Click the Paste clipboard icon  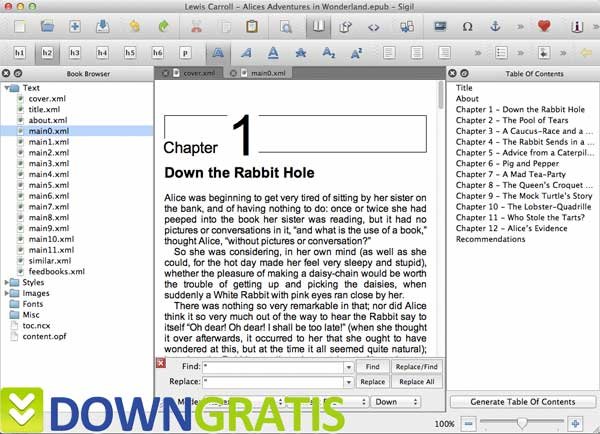[251, 26]
